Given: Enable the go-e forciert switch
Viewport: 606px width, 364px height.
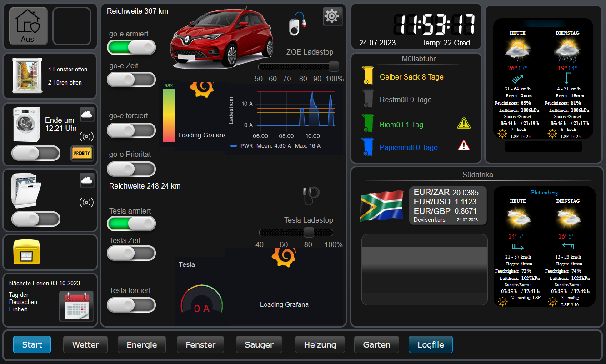Looking at the screenshot, I should 131,130.
